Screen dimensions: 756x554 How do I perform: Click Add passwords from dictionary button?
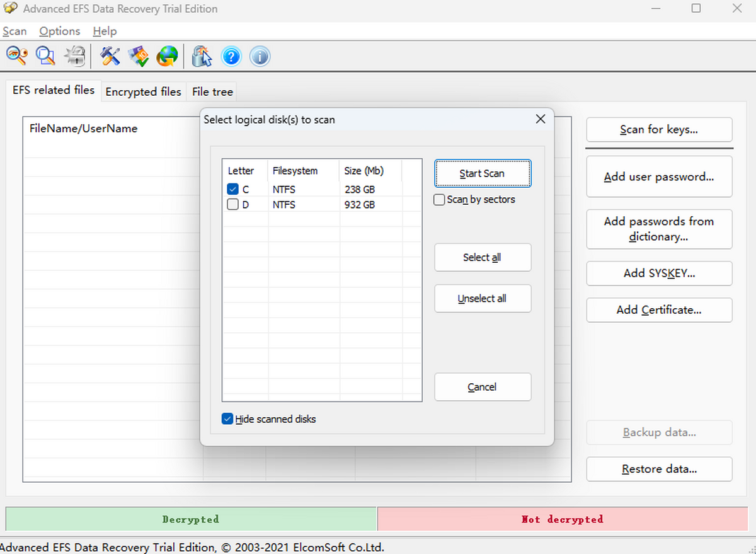click(x=659, y=229)
